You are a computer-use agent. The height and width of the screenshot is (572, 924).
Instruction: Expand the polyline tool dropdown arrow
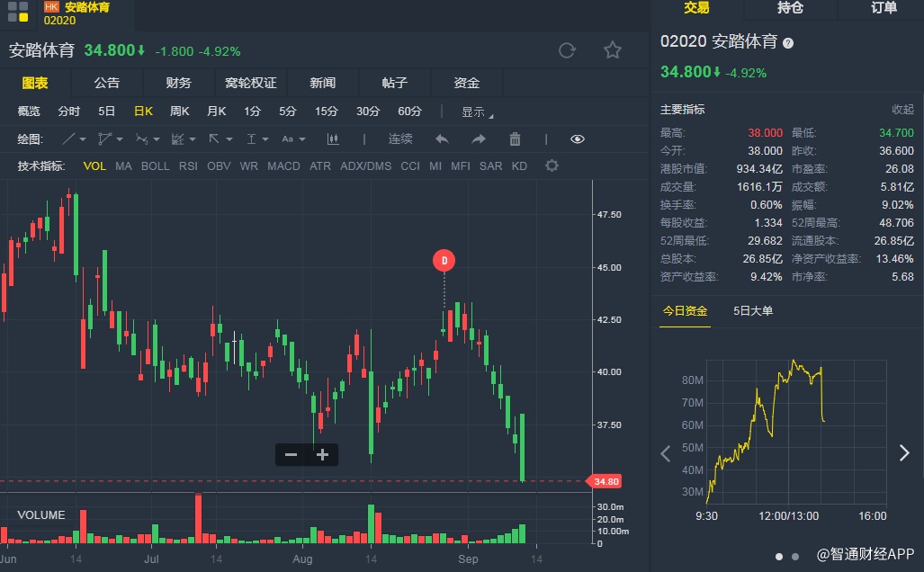(120, 139)
